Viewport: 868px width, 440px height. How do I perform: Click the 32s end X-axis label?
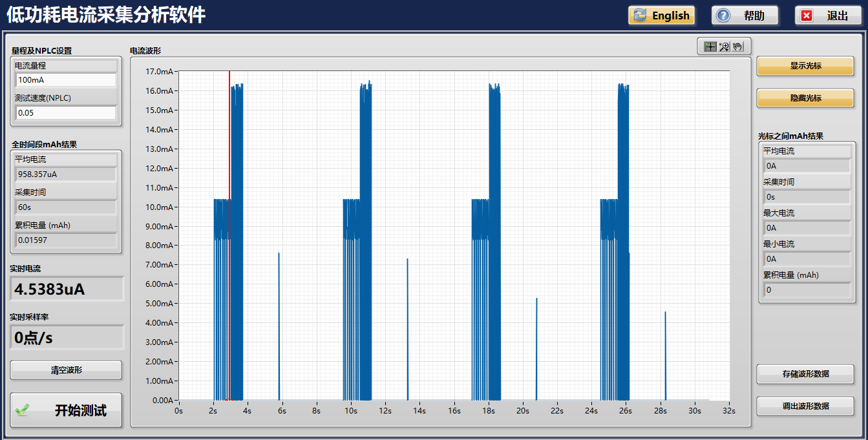729,411
